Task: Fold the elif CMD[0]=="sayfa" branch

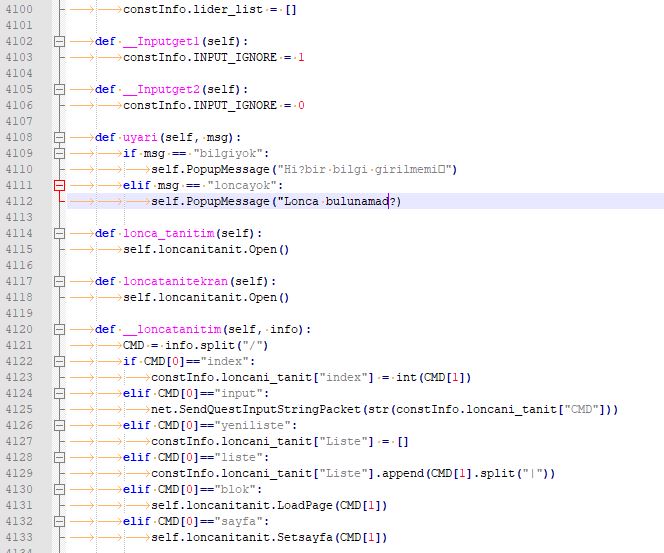Action: pos(59,522)
